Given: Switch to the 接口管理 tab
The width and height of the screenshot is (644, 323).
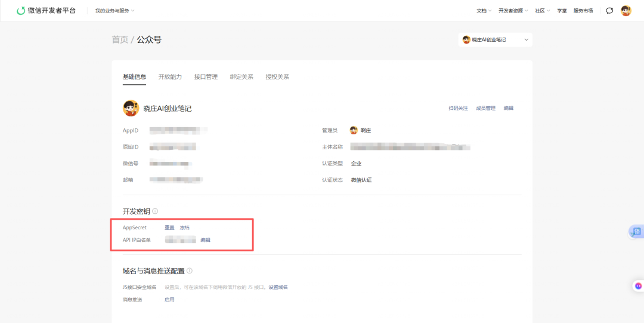Looking at the screenshot, I should [206, 77].
